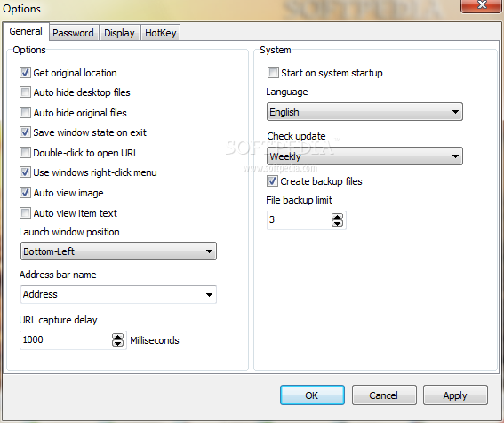
Task: Close the Options dialog
Action: [481, 5]
